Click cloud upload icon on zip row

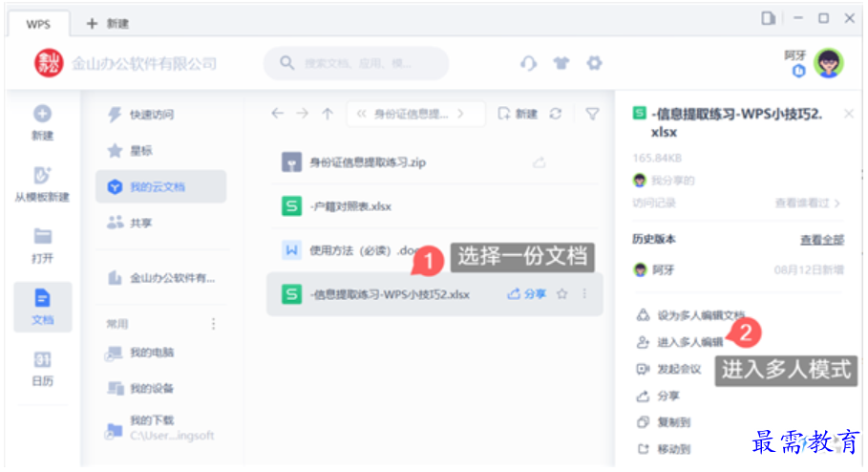pyautogui.click(x=540, y=162)
